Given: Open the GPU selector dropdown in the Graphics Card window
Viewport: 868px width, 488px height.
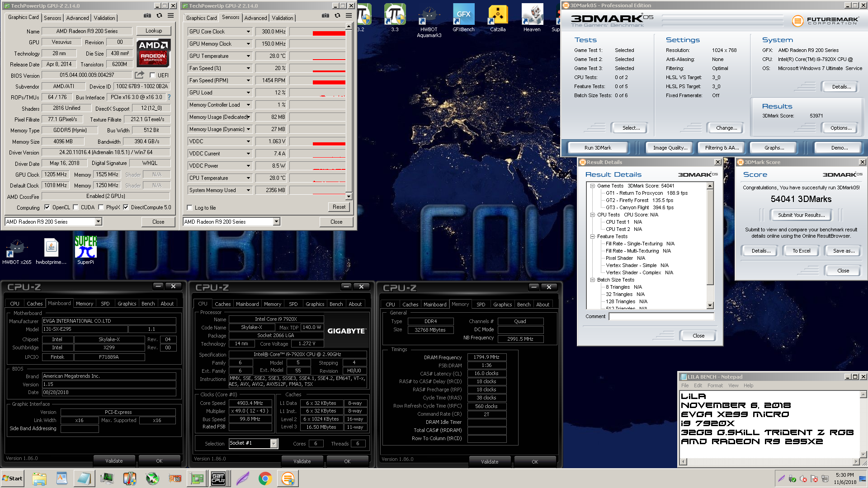Looking at the screenshot, I should coord(98,221).
